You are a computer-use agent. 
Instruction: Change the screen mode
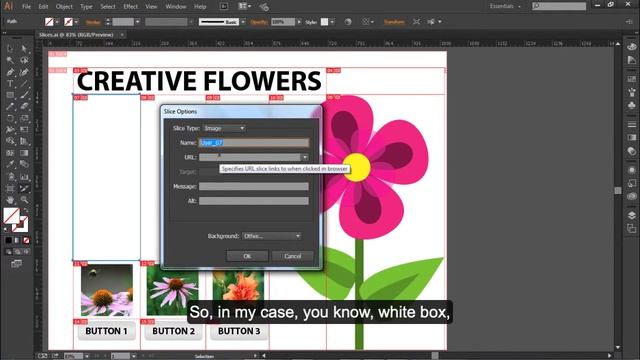17,264
